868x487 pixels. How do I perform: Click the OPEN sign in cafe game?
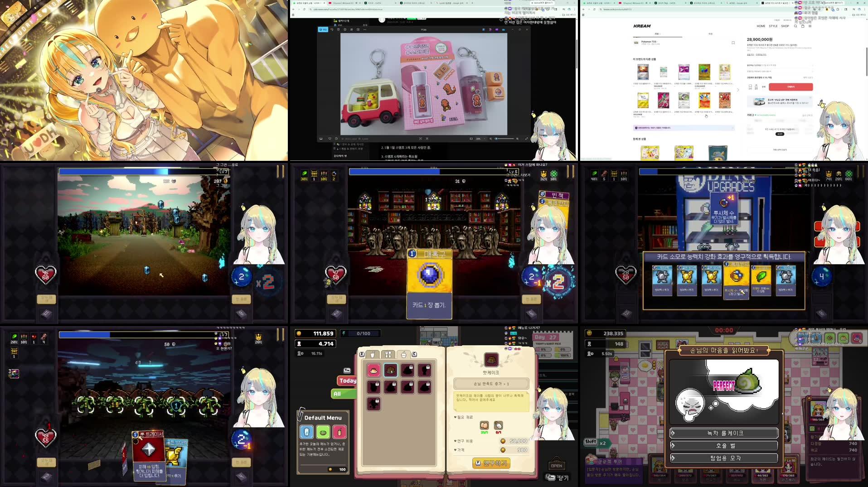coord(556,465)
